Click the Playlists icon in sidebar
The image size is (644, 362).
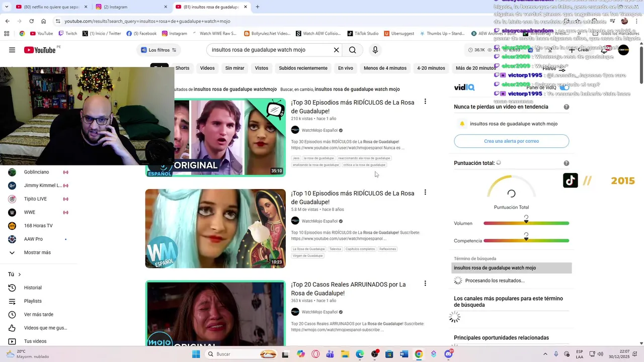pyautogui.click(x=12, y=301)
